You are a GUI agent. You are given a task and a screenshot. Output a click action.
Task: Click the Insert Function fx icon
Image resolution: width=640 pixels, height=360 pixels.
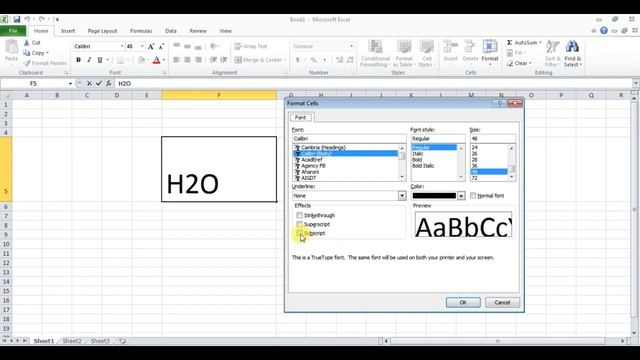coord(108,83)
